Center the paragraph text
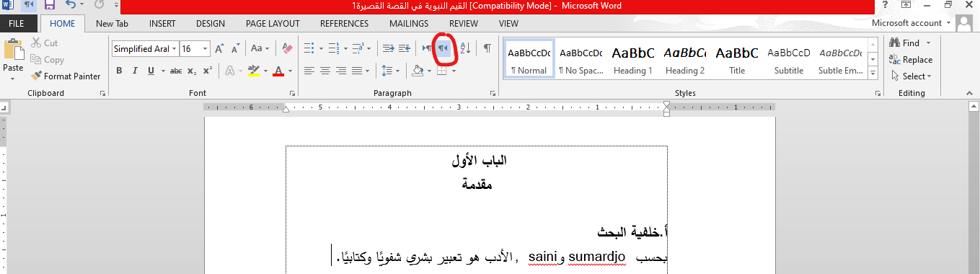Screen dimensions: 980x274 pos(325,71)
